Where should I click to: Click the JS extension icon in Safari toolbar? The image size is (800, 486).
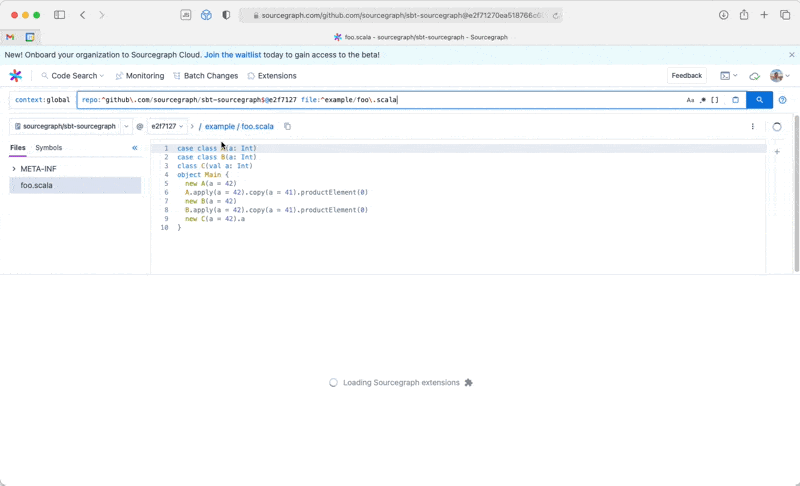coord(186,15)
